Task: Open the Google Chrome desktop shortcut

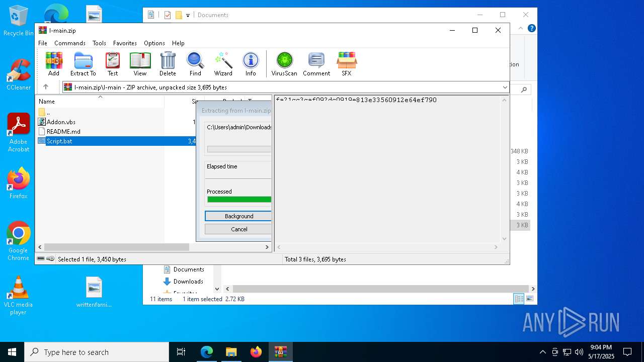Action: (x=19, y=241)
